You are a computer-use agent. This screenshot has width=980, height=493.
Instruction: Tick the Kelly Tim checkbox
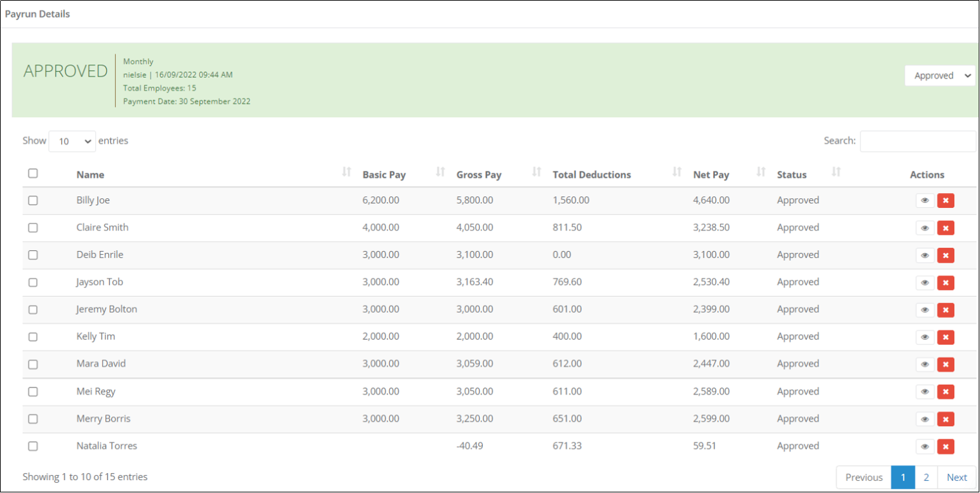pos(33,337)
